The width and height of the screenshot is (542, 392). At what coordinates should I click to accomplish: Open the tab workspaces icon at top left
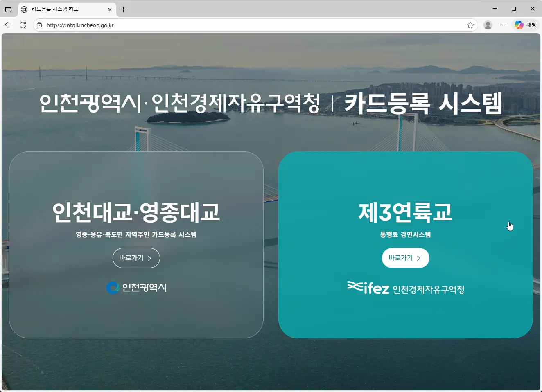coord(8,9)
